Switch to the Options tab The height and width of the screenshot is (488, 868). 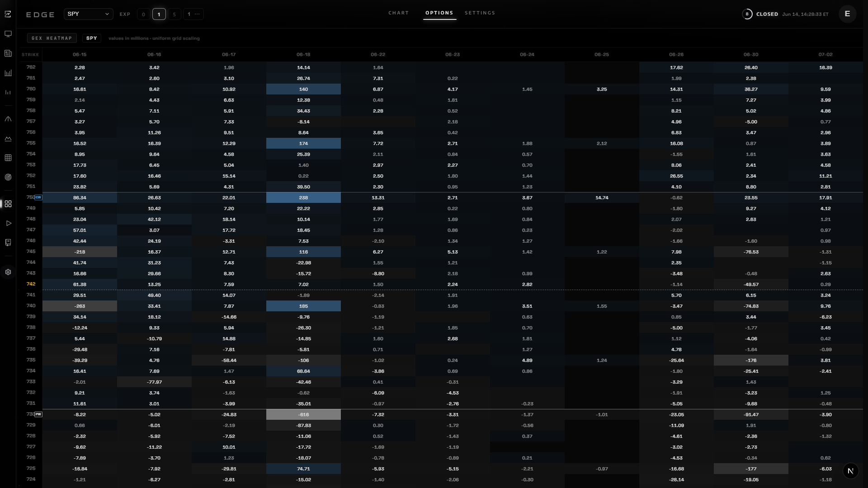(439, 13)
